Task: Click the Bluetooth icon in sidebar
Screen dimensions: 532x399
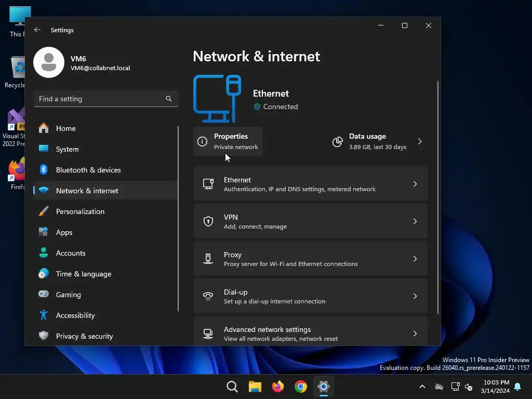Action: pos(44,170)
